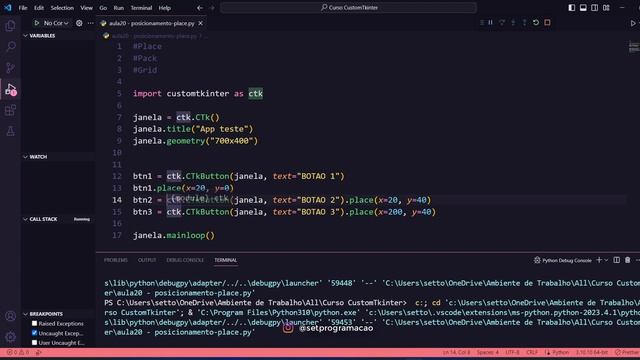Switch to the Output panel tab

coord(147,260)
